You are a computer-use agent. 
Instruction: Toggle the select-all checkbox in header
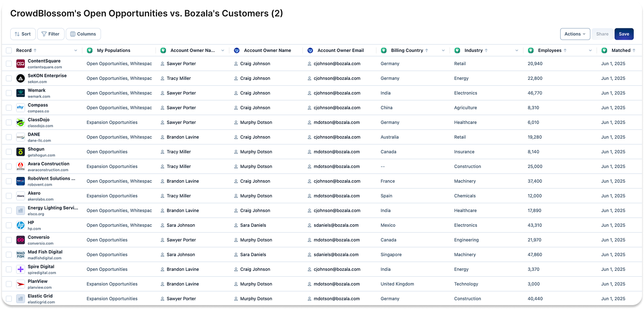(x=9, y=50)
